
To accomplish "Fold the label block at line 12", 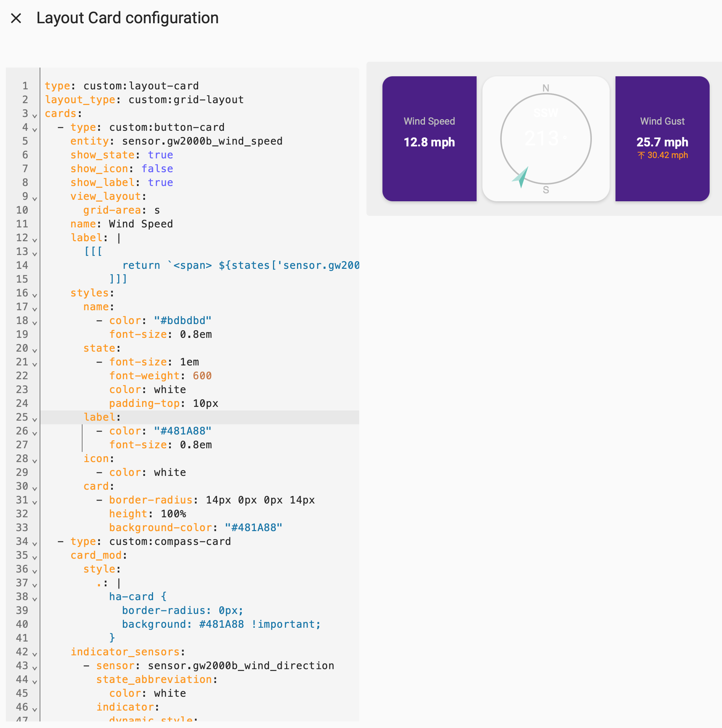I will [x=35, y=240].
